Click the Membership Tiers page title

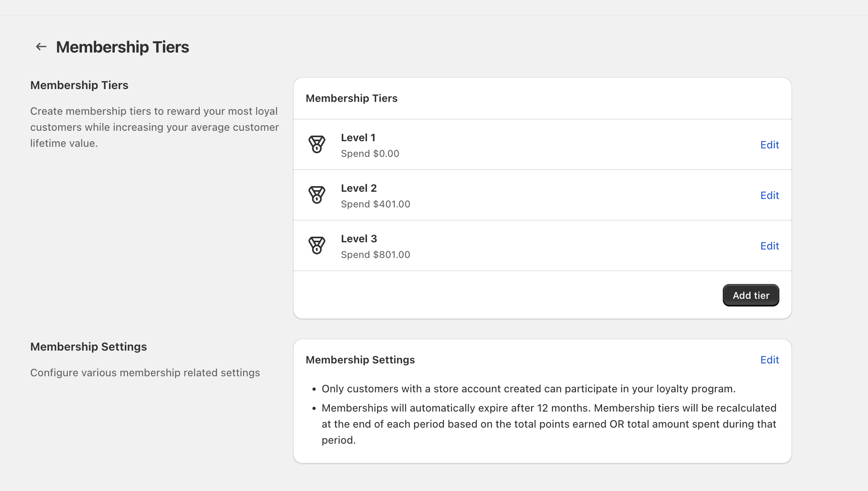click(x=122, y=47)
